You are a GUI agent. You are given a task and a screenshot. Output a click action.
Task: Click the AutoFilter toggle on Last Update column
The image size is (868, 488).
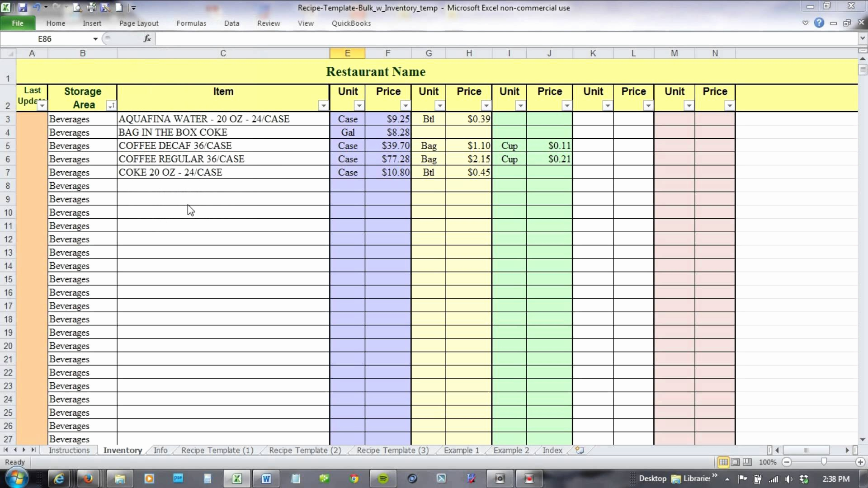(x=42, y=106)
